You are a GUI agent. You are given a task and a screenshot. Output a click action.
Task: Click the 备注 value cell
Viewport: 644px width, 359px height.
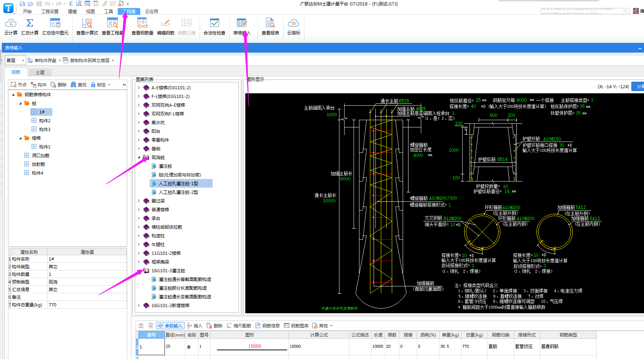[x=87, y=297]
